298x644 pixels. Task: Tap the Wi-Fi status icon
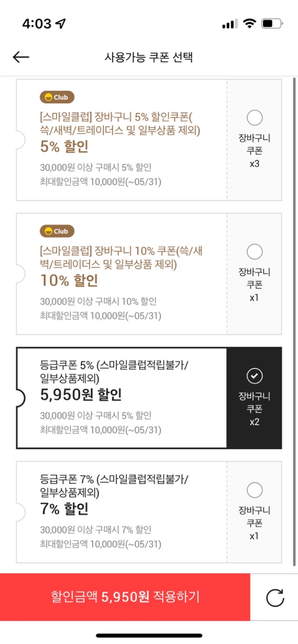pos(250,24)
